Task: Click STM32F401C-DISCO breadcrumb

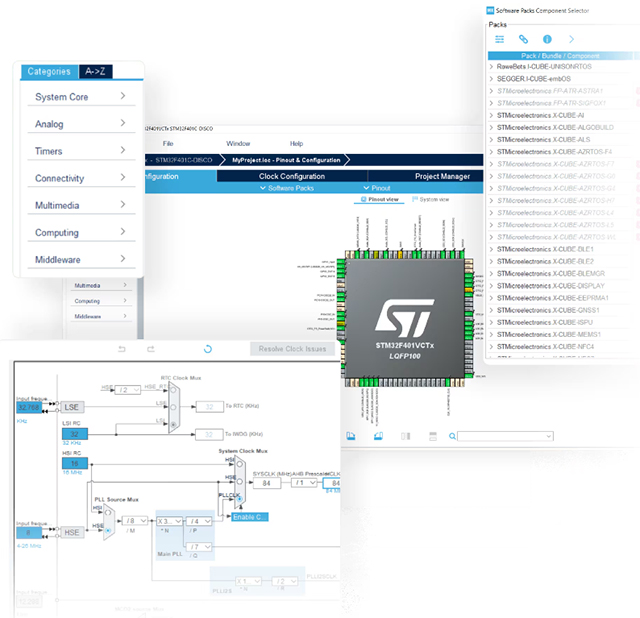Action: tap(184, 160)
